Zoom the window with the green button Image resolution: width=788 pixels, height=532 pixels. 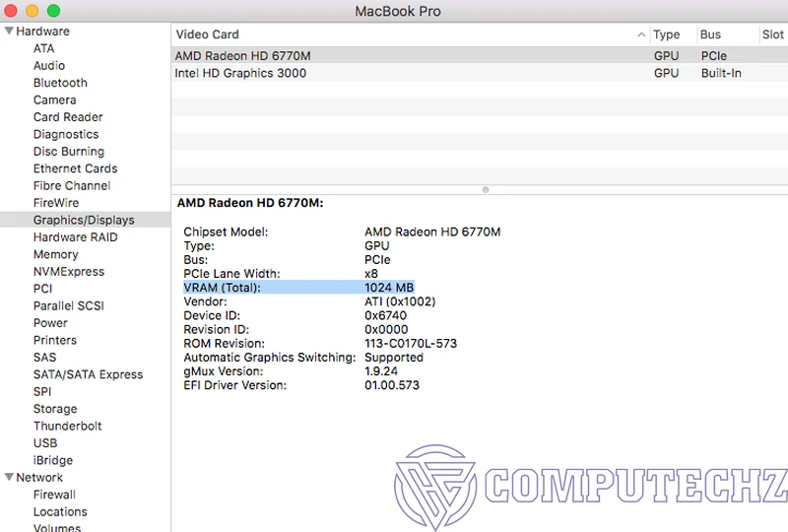pos(53,11)
